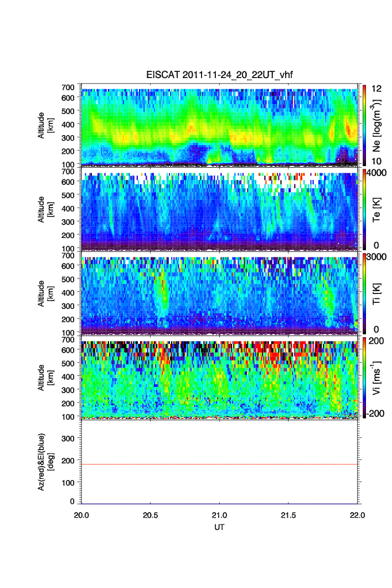The height and width of the screenshot is (588, 392).
Task: Click the Vi color bar
Action: [x=364, y=378]
